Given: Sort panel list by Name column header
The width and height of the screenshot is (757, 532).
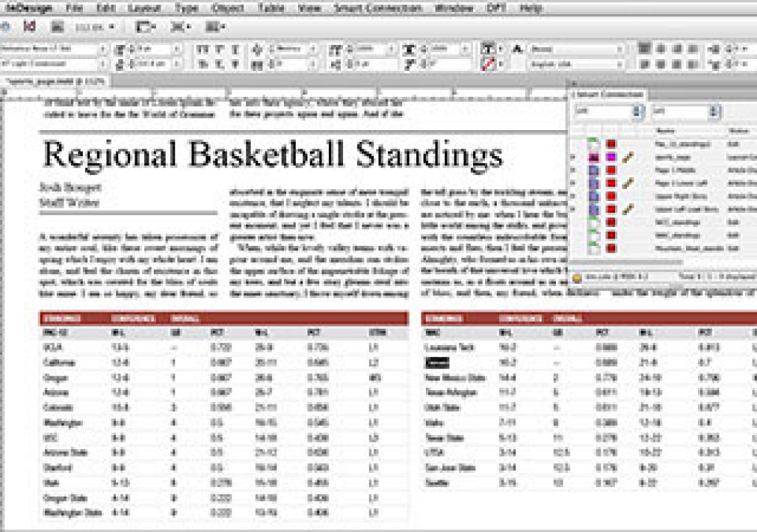Looking at the screenshot, I should (665, 131).
